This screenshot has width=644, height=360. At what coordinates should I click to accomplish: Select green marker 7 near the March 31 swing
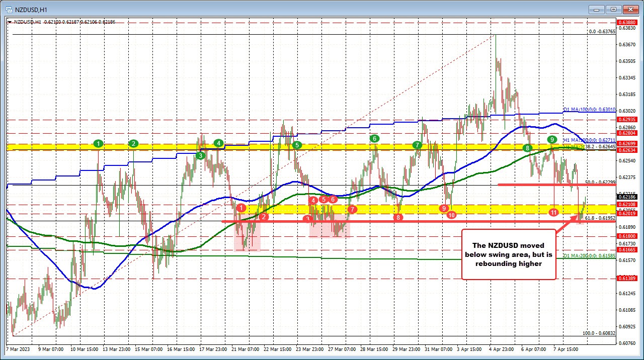[x=417, y=144]
